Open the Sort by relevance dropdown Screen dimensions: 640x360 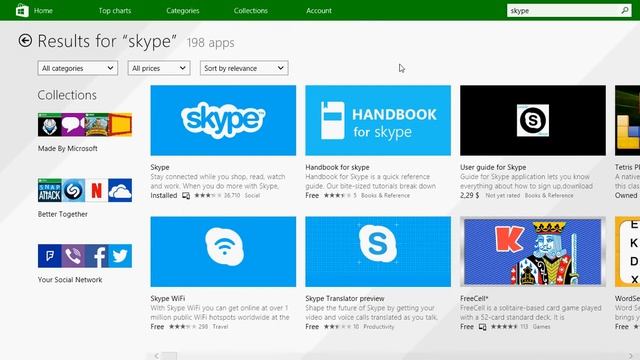(x=244, y=68)
